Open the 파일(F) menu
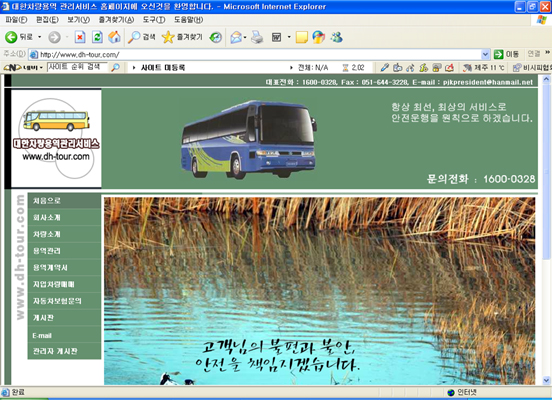The width and height of the screenshot is (552, 400). (x=16, y=20)
